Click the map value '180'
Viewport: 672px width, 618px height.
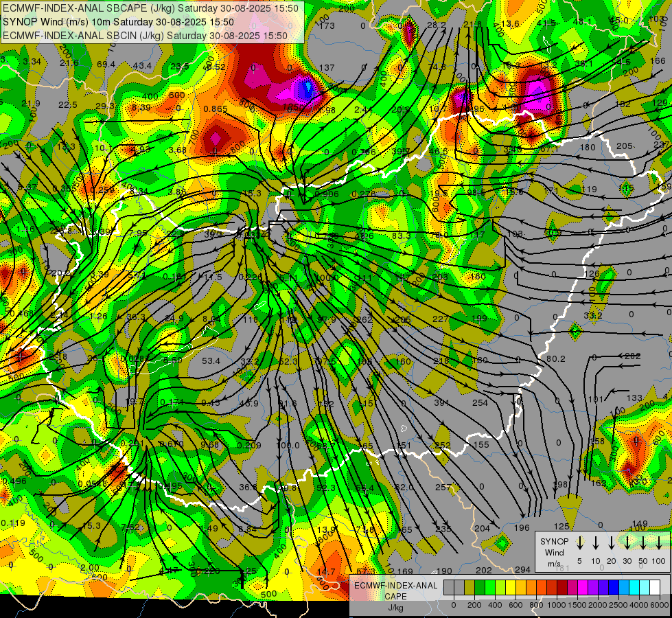click(x=588, y=148)
